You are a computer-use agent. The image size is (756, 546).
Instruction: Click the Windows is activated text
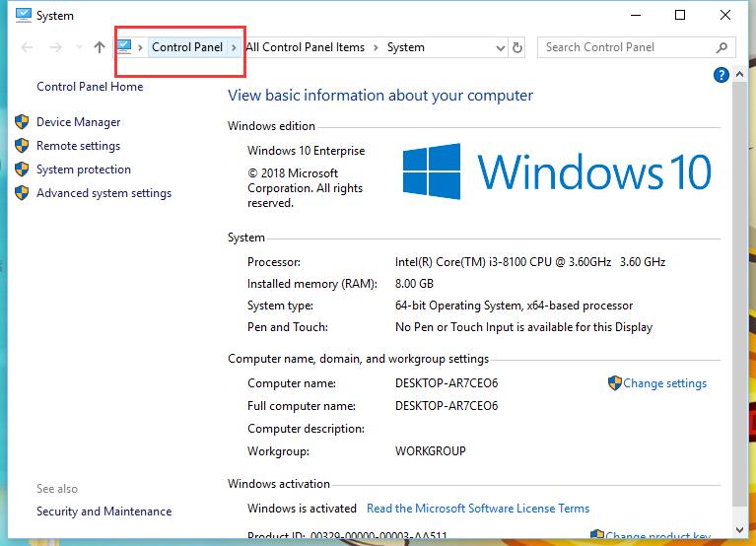(x=302, y=509)
